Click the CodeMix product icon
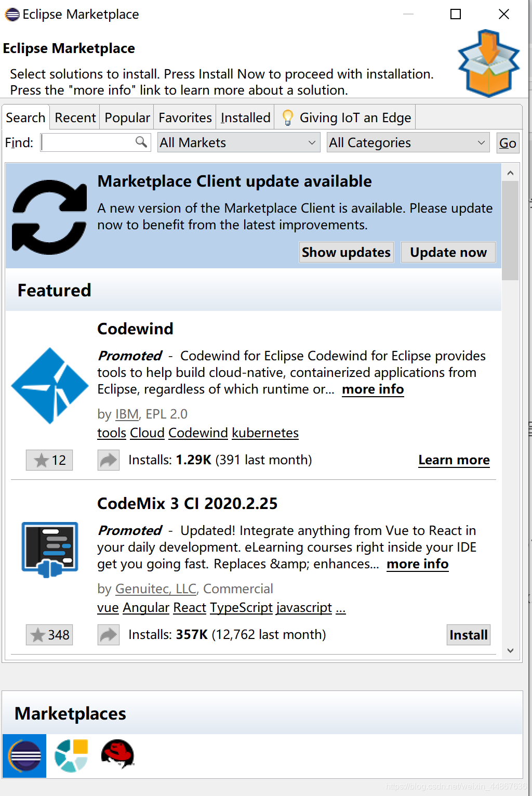The height and width of the screenshot is (796, 532). 50,550
